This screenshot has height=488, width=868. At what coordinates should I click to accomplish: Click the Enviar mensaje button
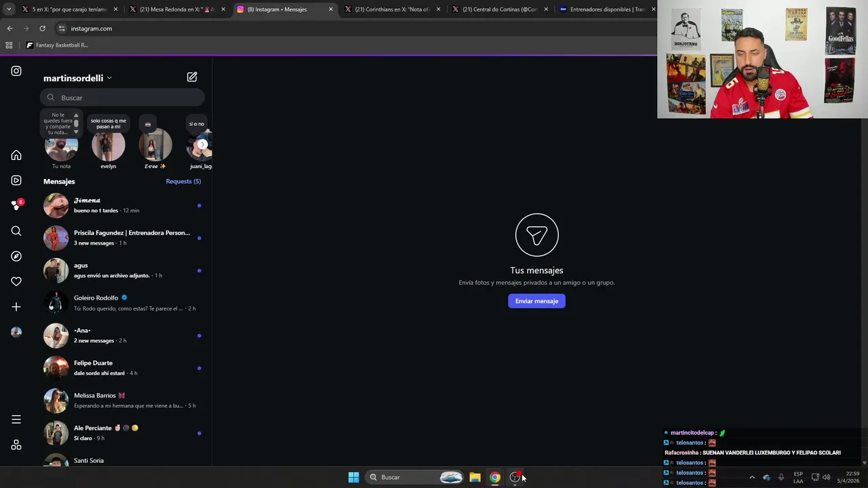536,301
